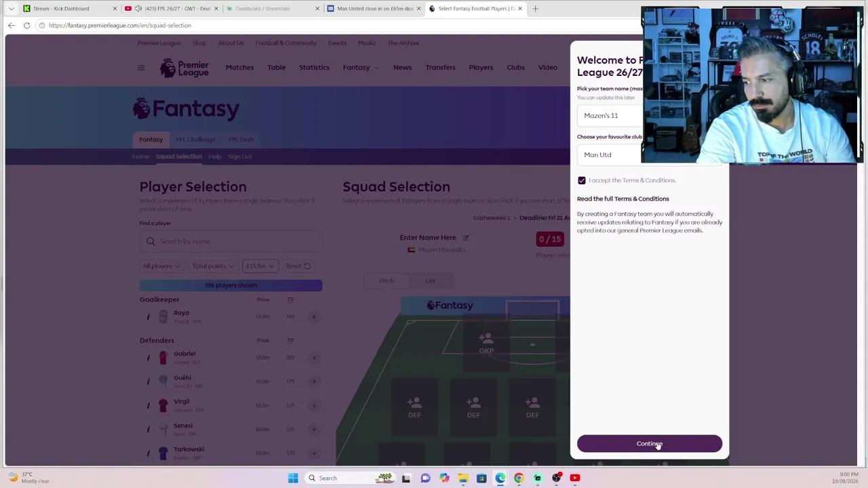
Task: Click the Reset filters button
Action: 298,266
